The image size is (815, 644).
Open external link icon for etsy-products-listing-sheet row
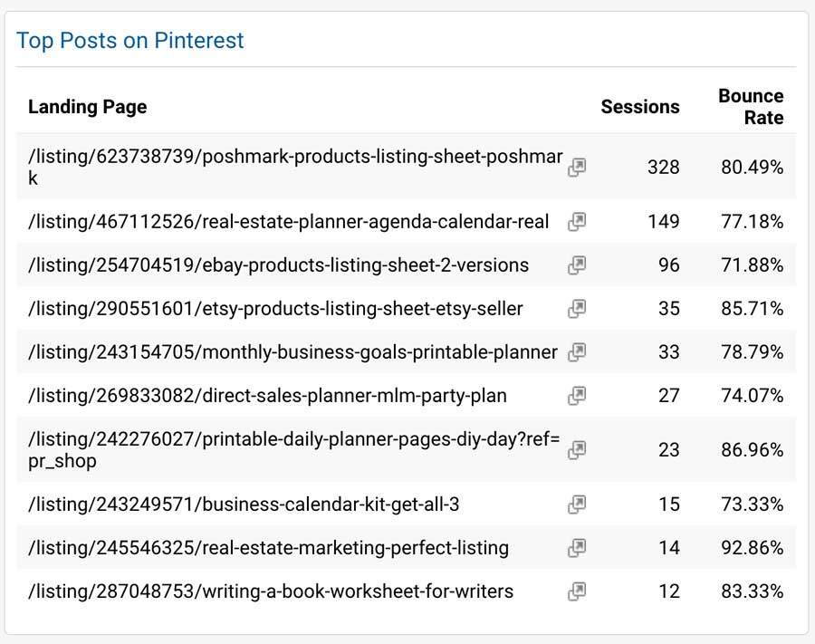click(x=577, y=309)
